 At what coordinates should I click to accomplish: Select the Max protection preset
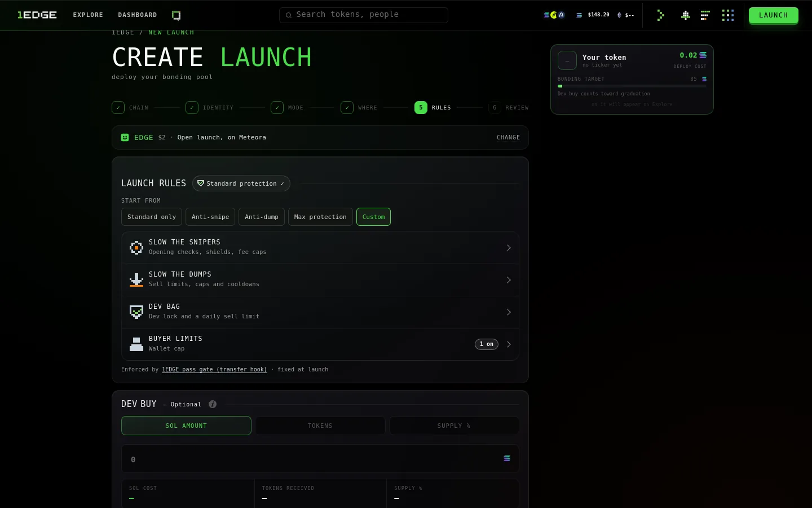[x=320, y=217]
